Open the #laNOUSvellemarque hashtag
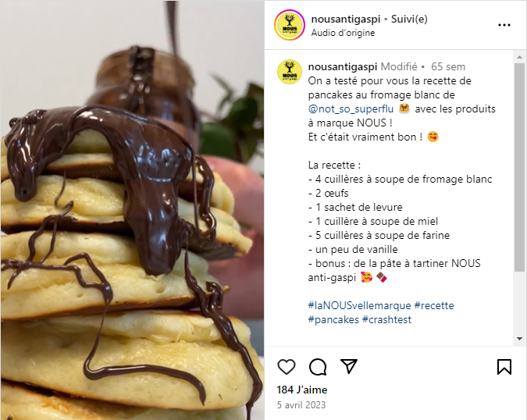The width and height of the screenshot is (527, 420). [x=359, y=305]
